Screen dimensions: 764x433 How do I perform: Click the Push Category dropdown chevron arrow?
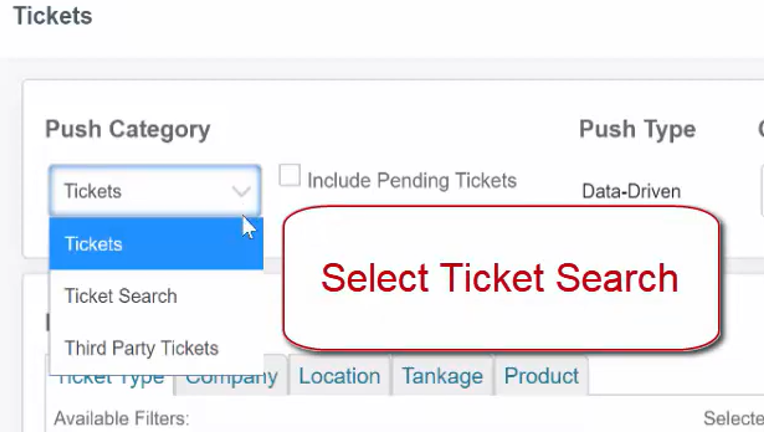241,191
